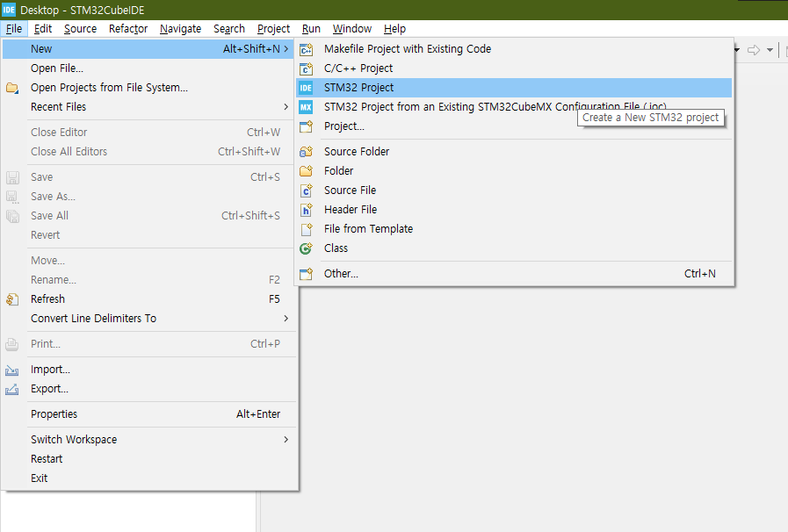Choose Makefile Project with Existing Code
The height and width of the screenshot is (532, 788).
click(x=514, y=49)
